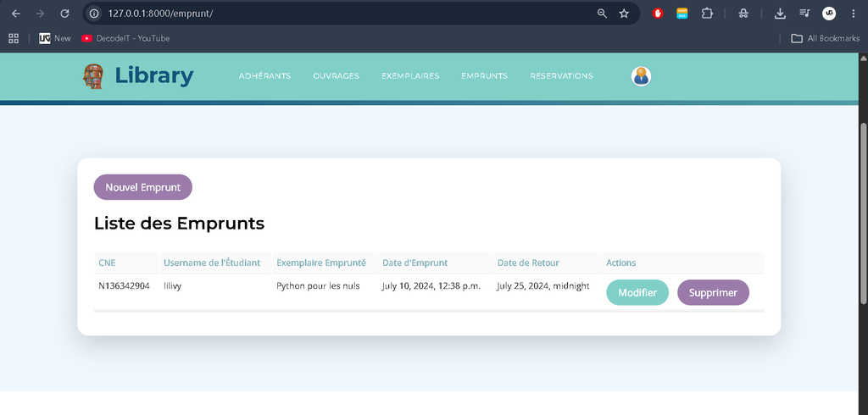Select the date July 25, 2024, midnight
The height and width of the screenshot is (415, 868).
543,286
